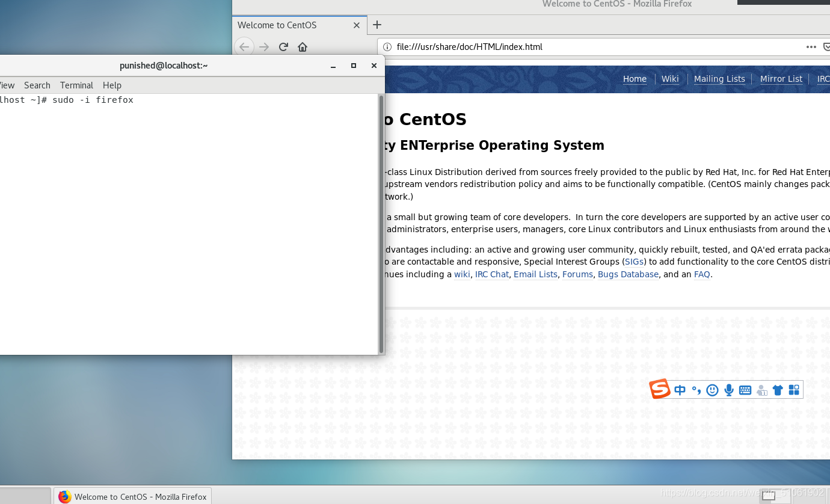Open the IRC Chat link

point(492,274)
